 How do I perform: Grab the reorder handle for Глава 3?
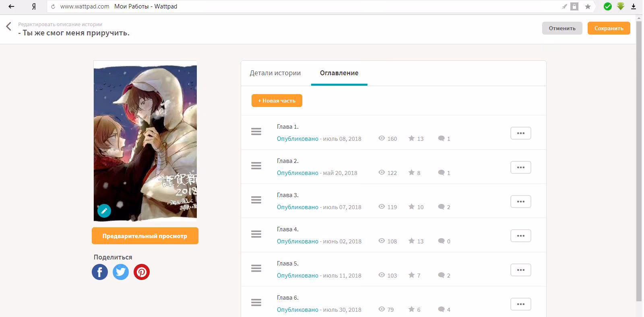click(x=256, y=200)
